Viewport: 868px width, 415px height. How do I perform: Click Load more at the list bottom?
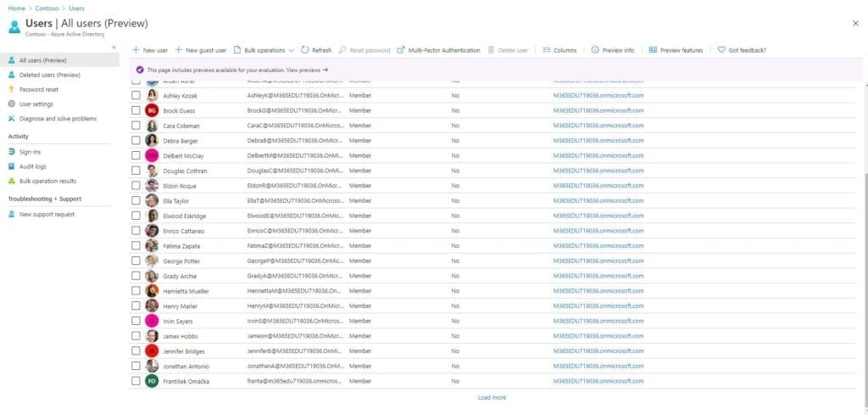492,397
